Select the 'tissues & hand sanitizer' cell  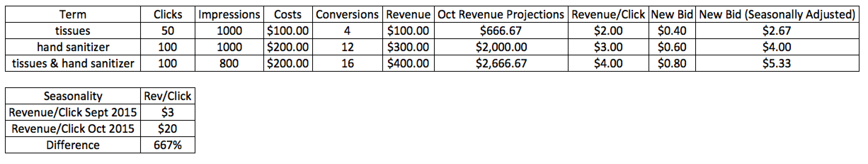pos(73,63)
